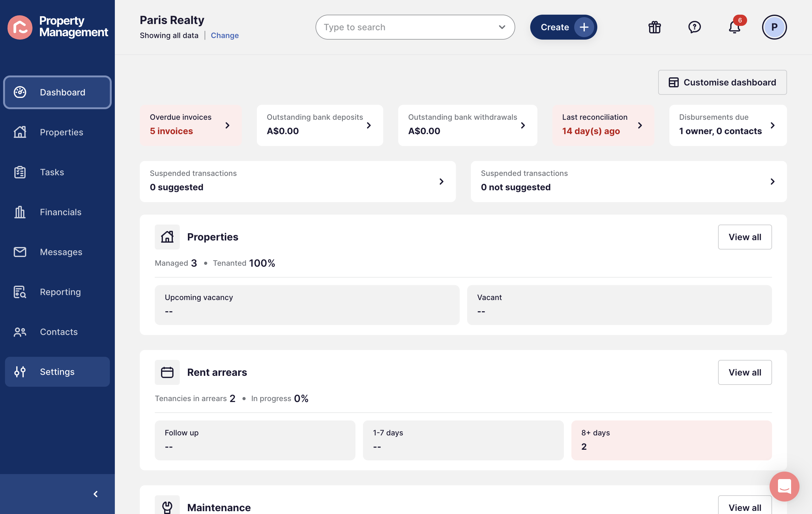
Task: Click the plus icon on Create button
Action: click(x=584, y=27)
